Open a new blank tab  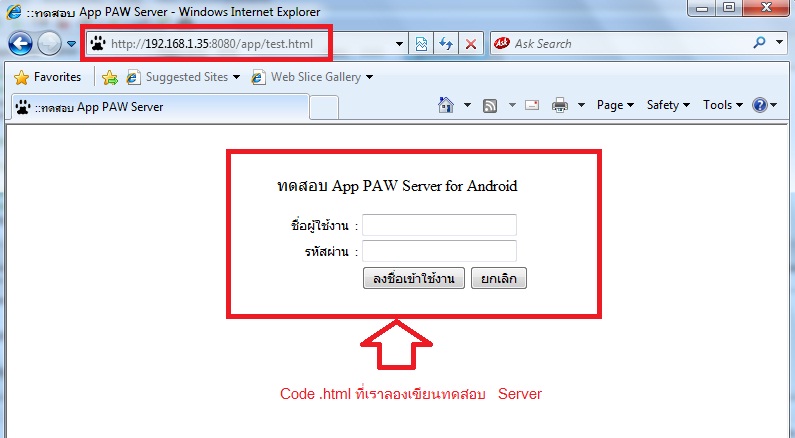(x=324, y=108)
